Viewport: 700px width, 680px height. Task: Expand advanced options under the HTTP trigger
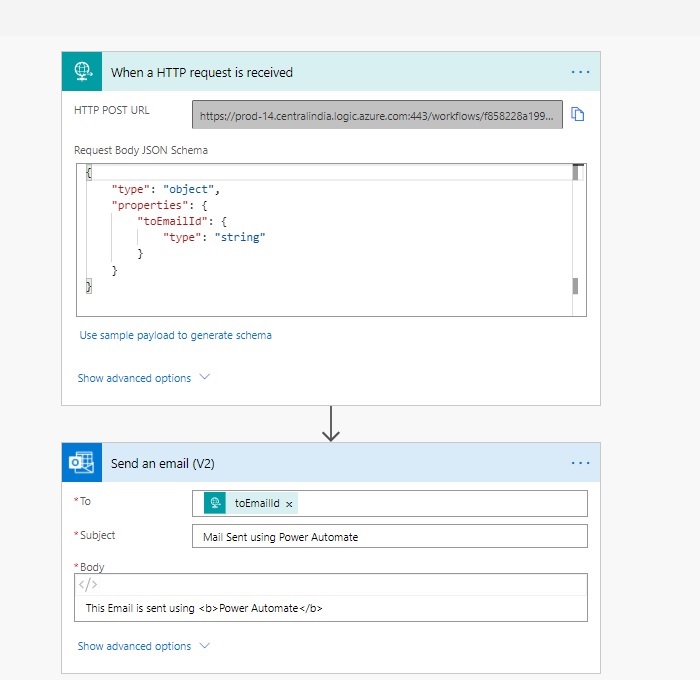click(144, 378)
